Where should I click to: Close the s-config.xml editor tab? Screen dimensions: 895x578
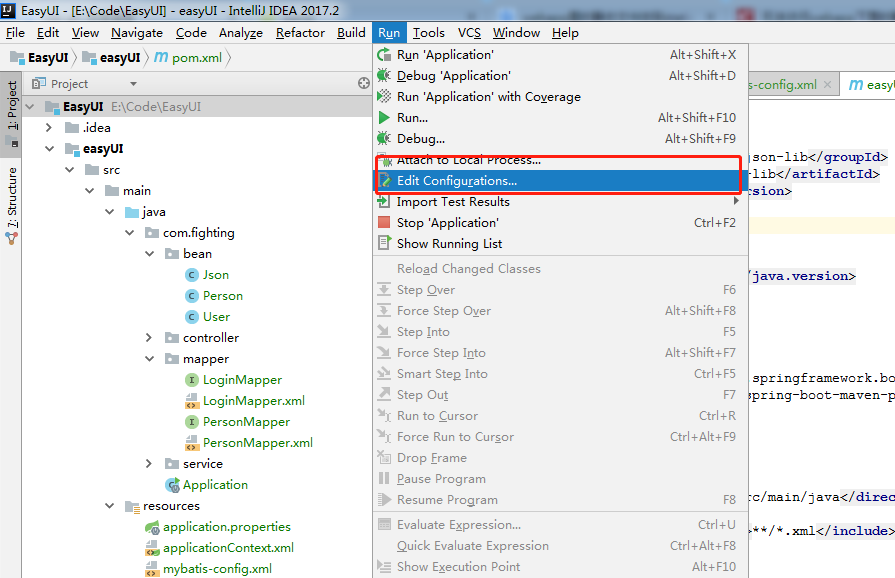828,85
